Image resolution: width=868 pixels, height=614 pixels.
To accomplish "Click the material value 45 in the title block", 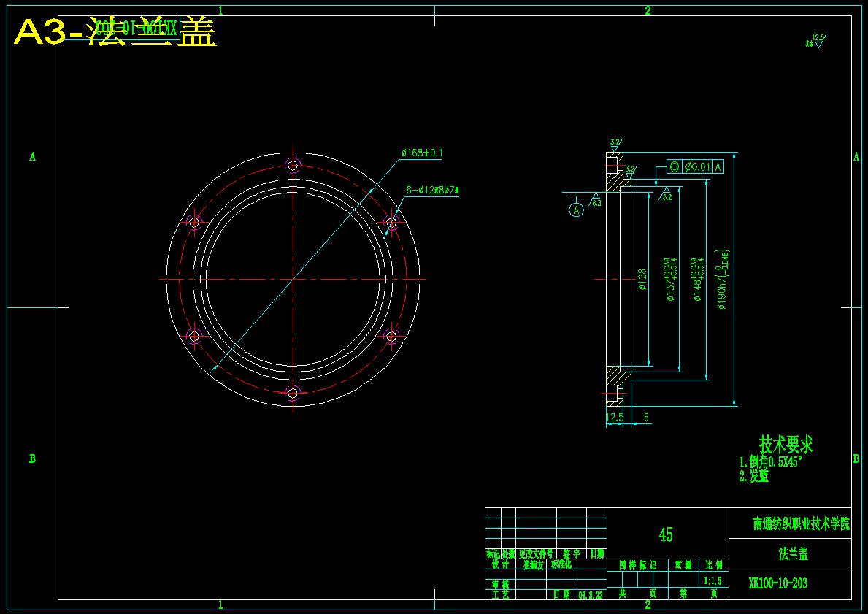I will pyautogui.click(x=666, y=534).
